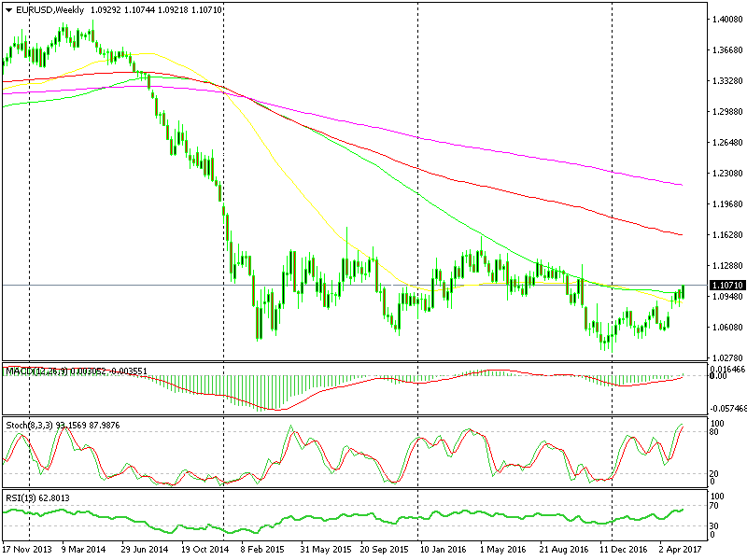Click date label 11 Dec 2016

click(623, 550)
